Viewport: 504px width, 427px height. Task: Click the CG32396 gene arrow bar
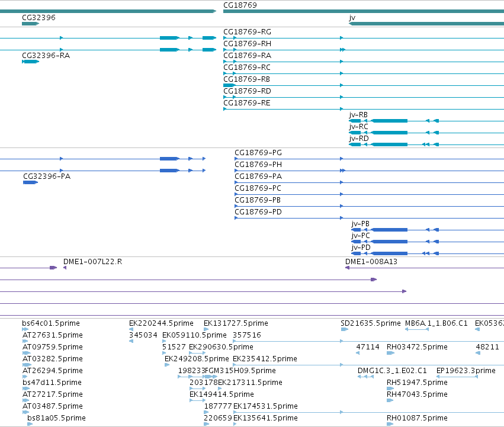(x=31, y=24)
